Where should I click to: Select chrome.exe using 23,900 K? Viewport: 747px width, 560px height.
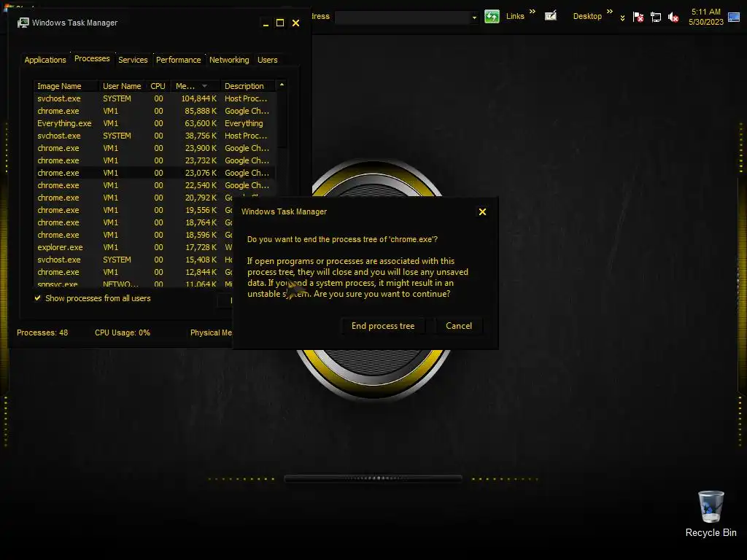tap(155, 148)
